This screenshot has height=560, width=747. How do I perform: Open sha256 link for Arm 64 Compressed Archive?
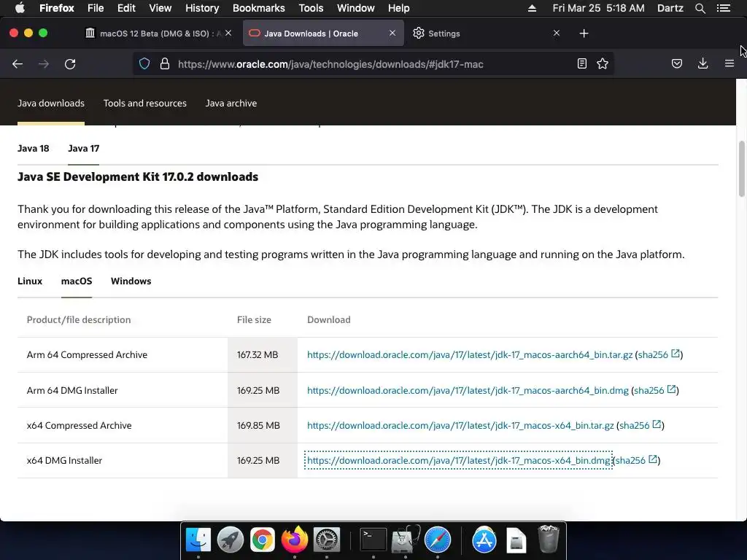(659, 354)
